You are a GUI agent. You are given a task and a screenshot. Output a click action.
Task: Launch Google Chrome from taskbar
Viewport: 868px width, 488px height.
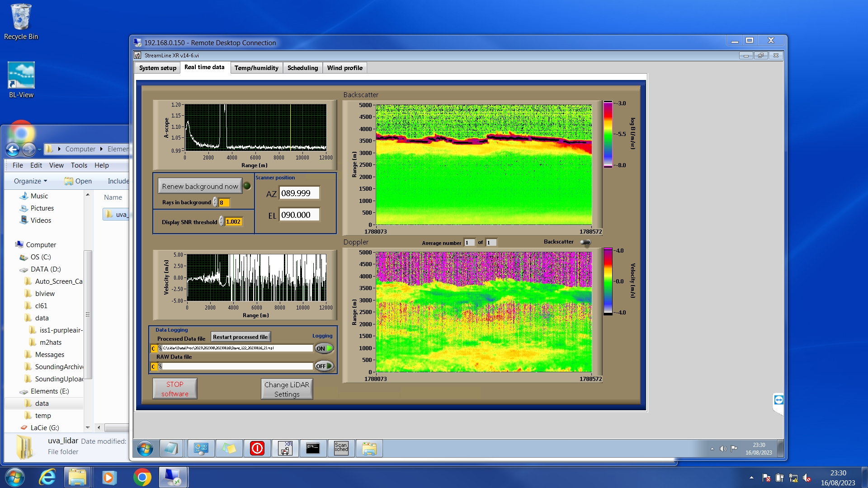[x=142, y=477]
